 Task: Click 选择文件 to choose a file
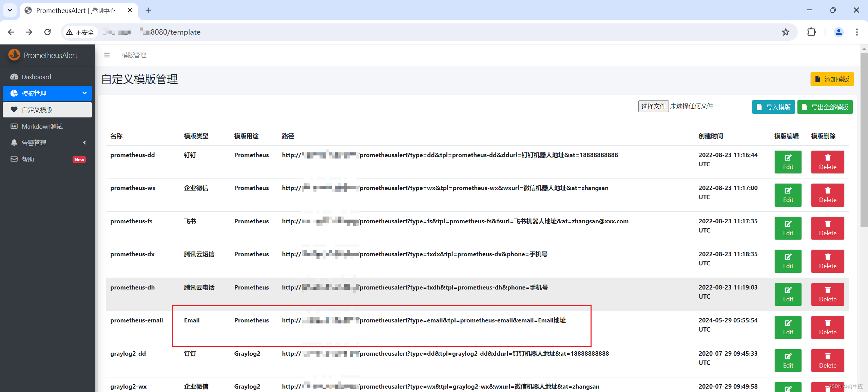[x=653, y=106]
